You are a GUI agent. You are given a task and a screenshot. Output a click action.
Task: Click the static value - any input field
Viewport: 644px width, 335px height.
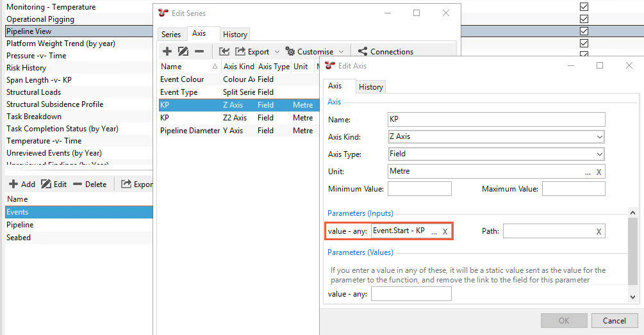(411, 294)
